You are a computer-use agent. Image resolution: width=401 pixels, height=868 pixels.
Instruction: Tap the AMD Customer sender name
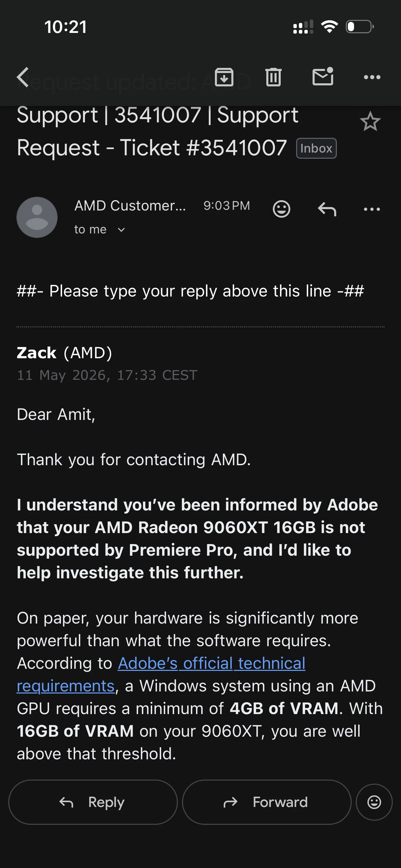click(x=130, y=206)
